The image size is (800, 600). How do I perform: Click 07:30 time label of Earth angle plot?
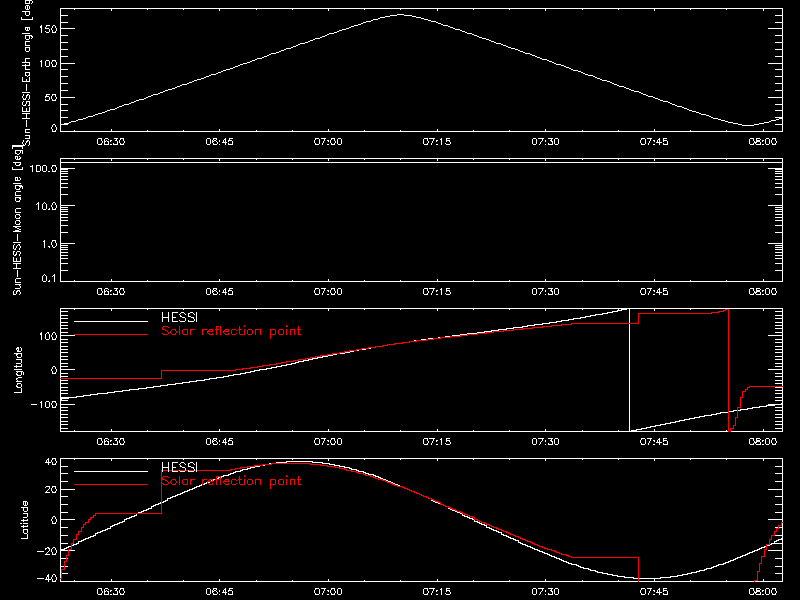click(545, 141)
